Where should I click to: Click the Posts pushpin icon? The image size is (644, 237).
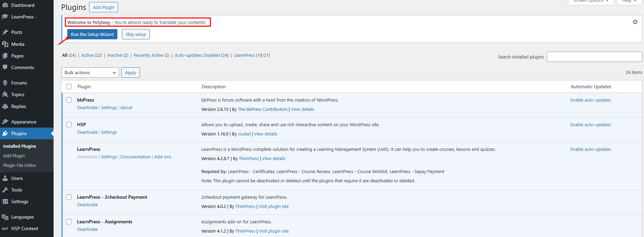(x=5, y=32)
